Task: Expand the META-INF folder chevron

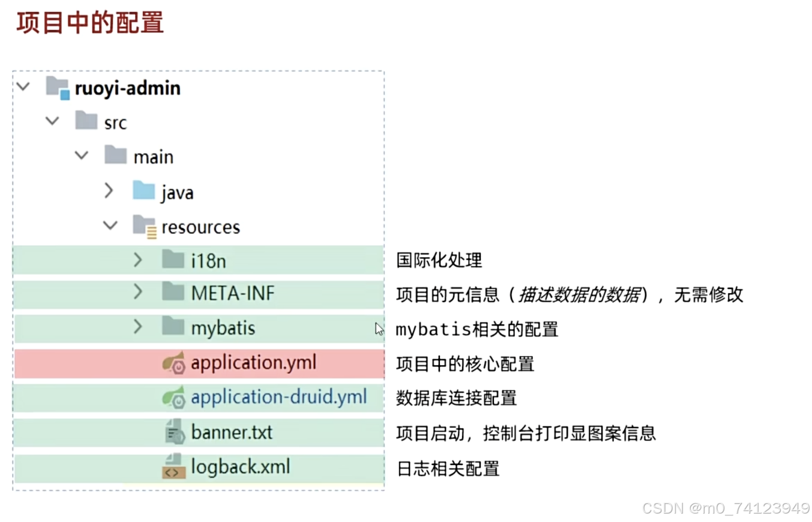Action: point(138,292)
